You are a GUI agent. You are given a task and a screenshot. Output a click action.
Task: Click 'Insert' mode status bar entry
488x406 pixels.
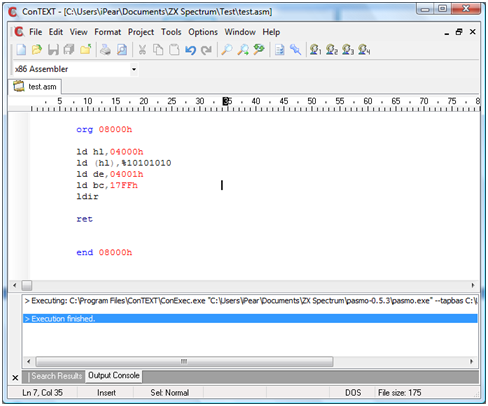point(106,393)
